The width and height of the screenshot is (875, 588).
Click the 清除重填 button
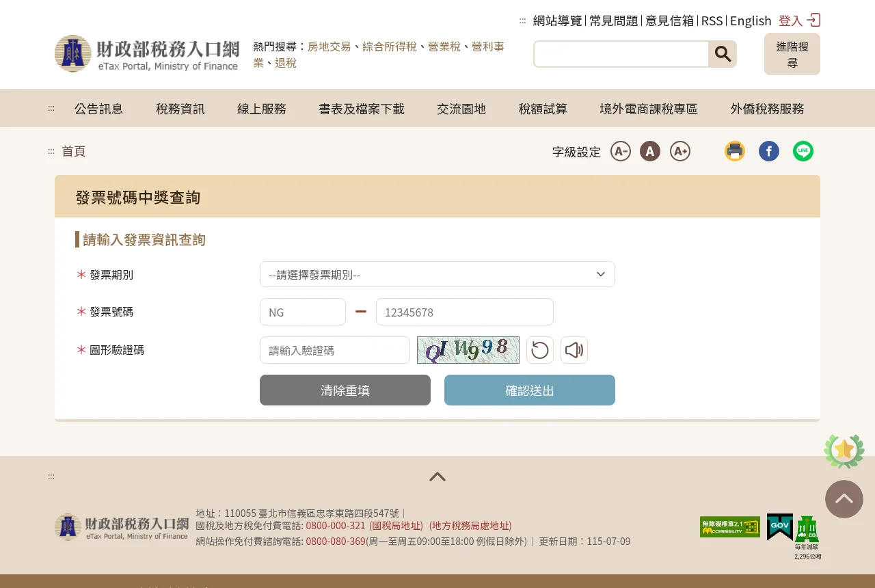(345, 390)
